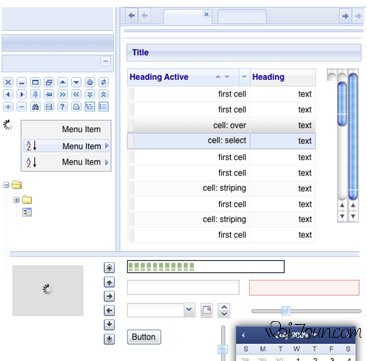The height and width of the screenshot is (361, 367).
Task: Click the question mark help icon
Action: (63, 107)
